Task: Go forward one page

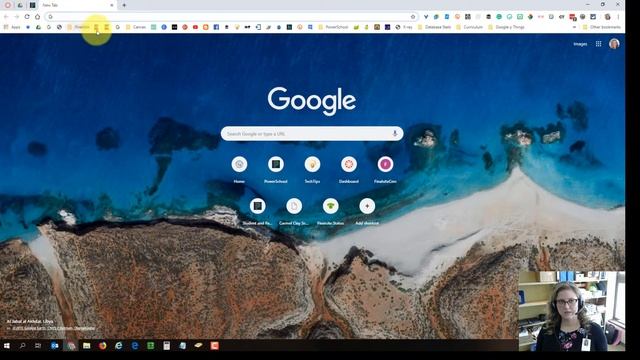Action: tap(17, 17)
